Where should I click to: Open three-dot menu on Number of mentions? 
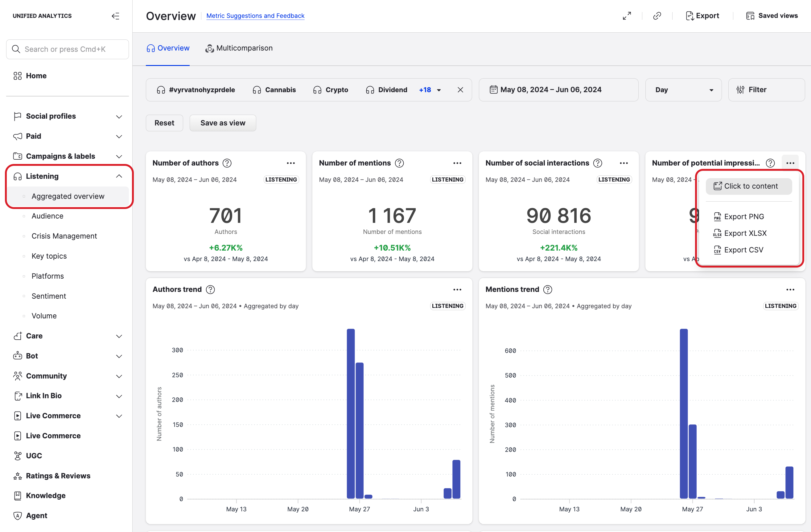pos(457,163)
